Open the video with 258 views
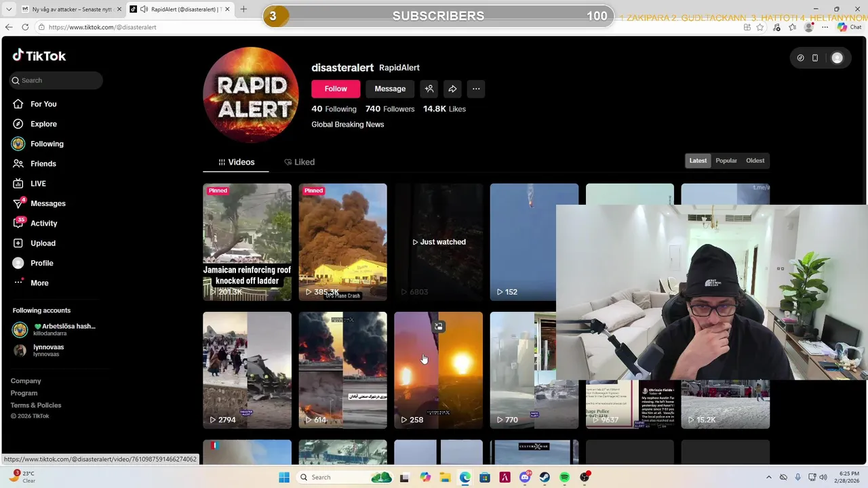 pos(439,370)
